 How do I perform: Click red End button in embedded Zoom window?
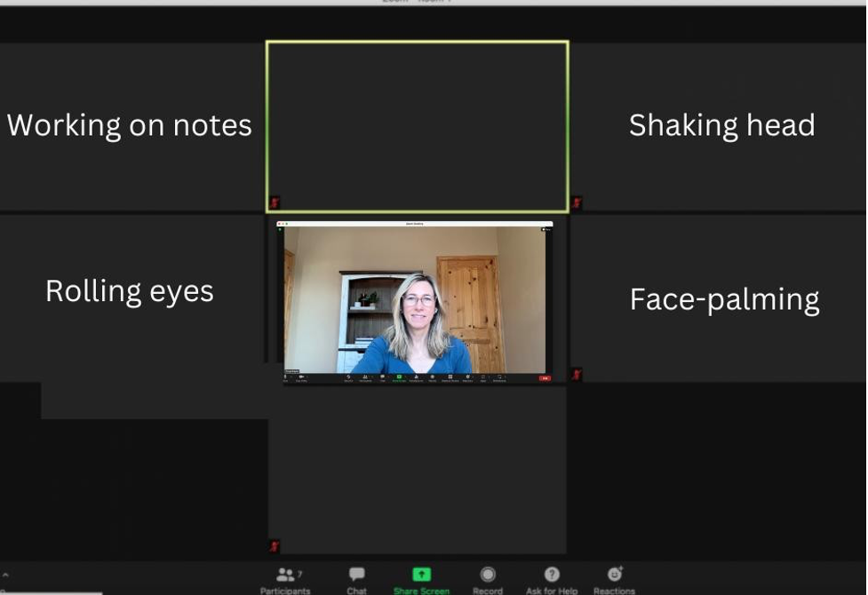pos(545,378)
